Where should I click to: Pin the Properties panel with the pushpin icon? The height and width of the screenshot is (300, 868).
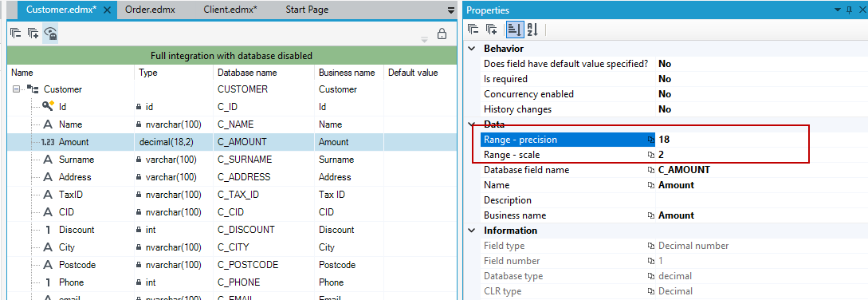point(850,10)
